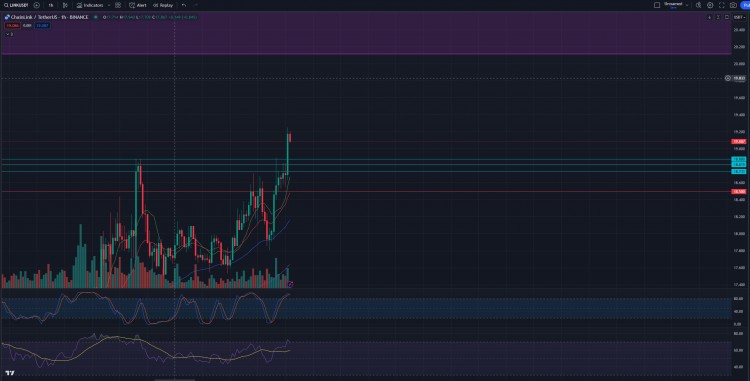Open the 1h timeframe selector
The image size is (750, 381).
pyautogui.click(x=51, y=5)
